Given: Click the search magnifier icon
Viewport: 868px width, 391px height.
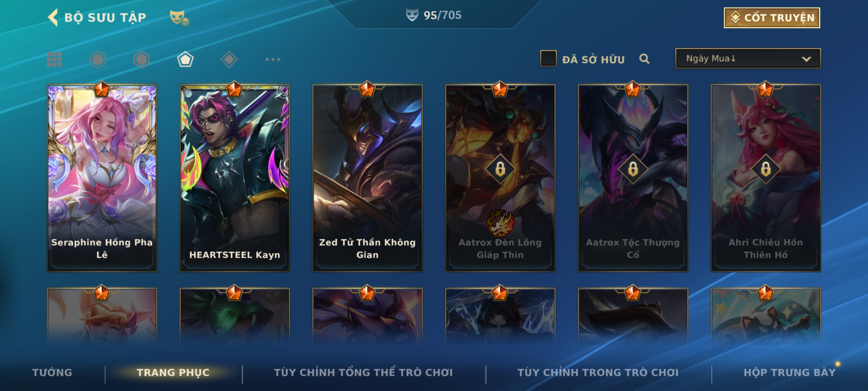Looking at the screenshot, I should 644,59.
